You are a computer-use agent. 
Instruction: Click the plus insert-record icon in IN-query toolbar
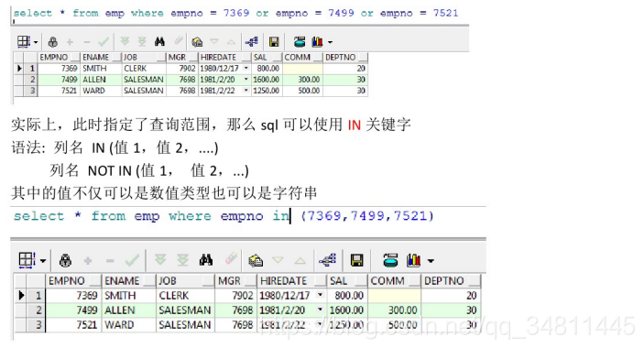click(x=87, y=261)
